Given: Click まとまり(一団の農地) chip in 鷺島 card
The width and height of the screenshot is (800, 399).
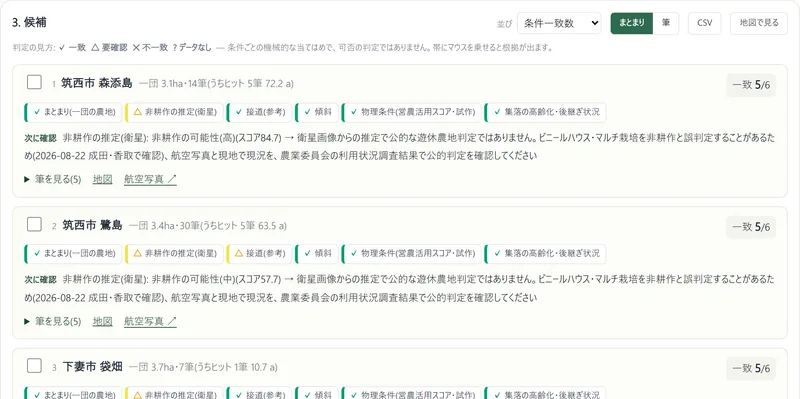Looking at the screenshot, I should 73,254.
